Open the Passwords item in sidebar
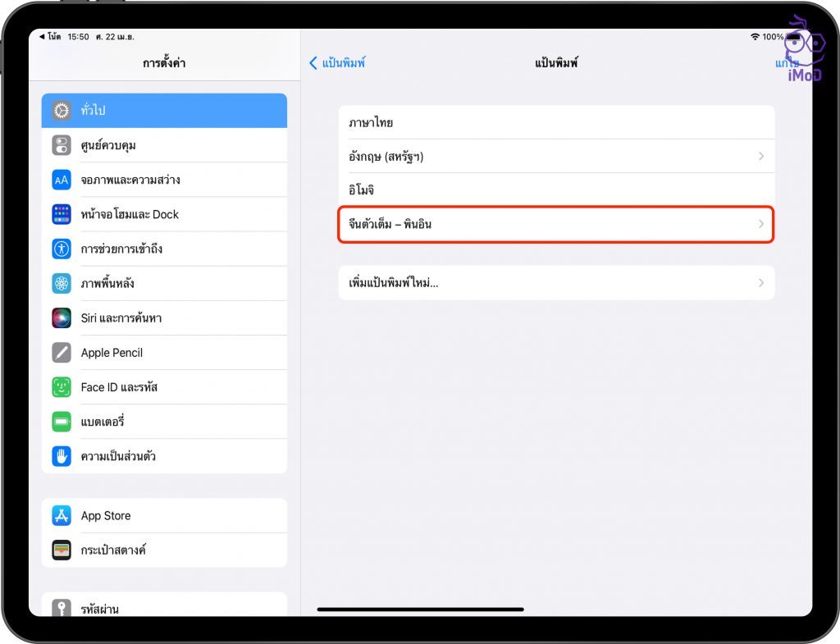Viewport: 840px width, 644px height. pos(164,607)
